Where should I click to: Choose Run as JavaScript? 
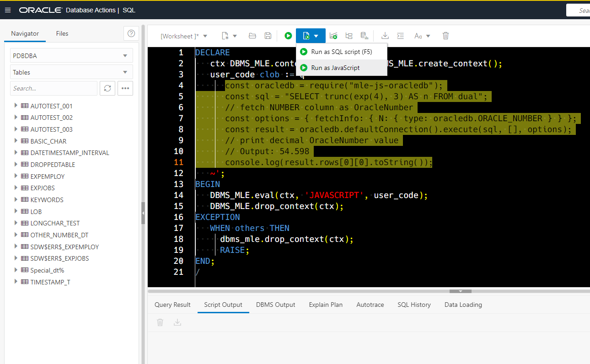tap(342, 68)
